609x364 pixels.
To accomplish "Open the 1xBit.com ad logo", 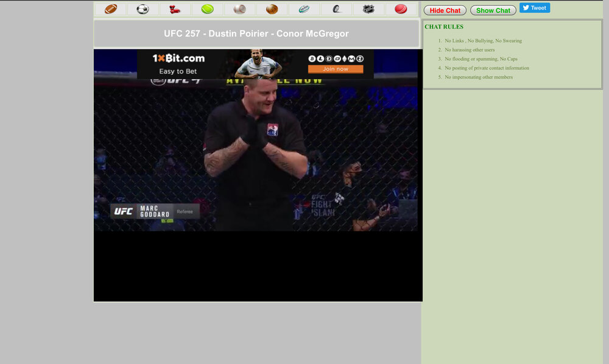I will 178,58.
